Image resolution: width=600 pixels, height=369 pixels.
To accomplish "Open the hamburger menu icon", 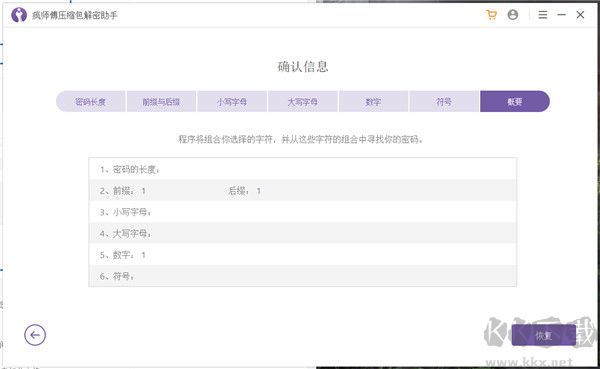I will [x=543, y=15].
